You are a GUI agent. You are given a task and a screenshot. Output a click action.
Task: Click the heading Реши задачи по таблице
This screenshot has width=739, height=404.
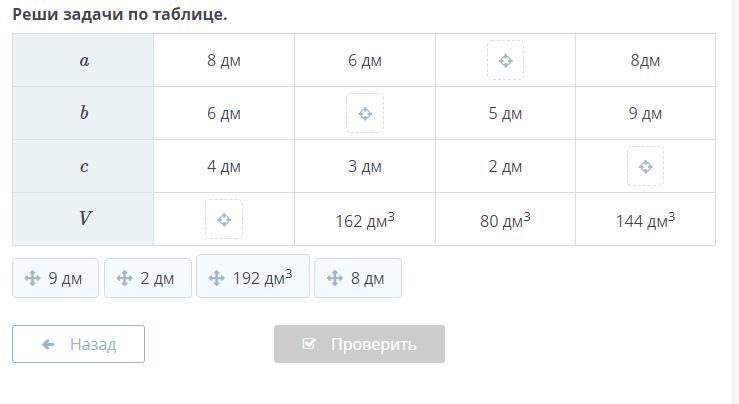120,15
